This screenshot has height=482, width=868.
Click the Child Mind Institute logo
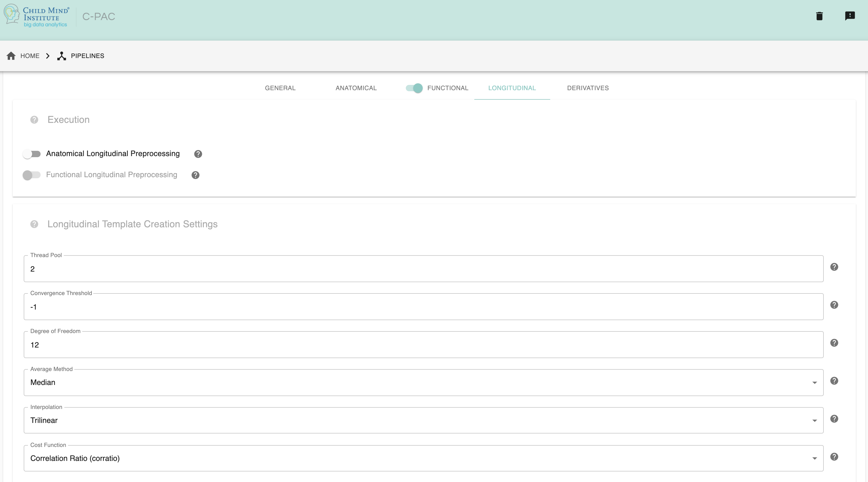[x=36, y=16]
